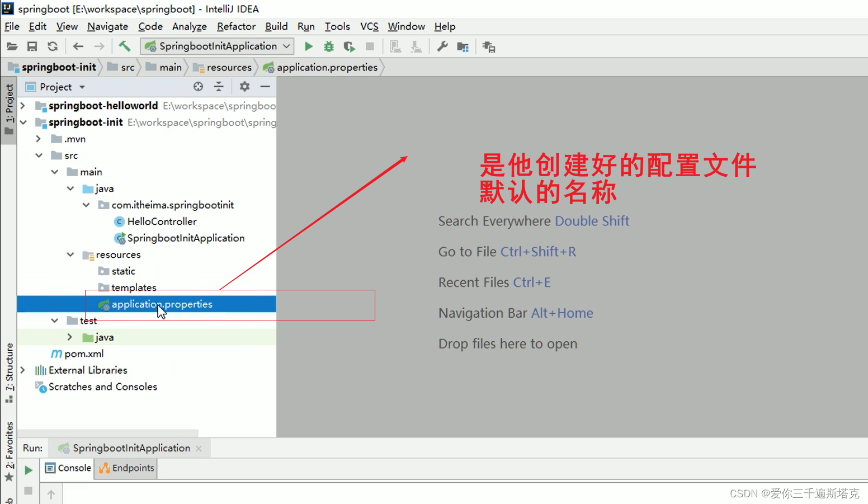The width and height of the screenshot is (868, 504).
Task: Run the SpringbootInitApplication with the green play icon
Action: (308, 46)
